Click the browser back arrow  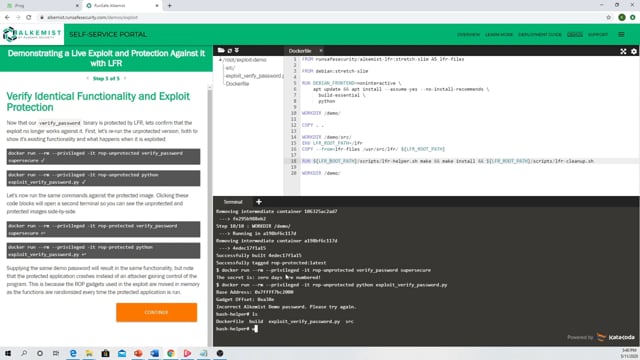tap(7, 17)
